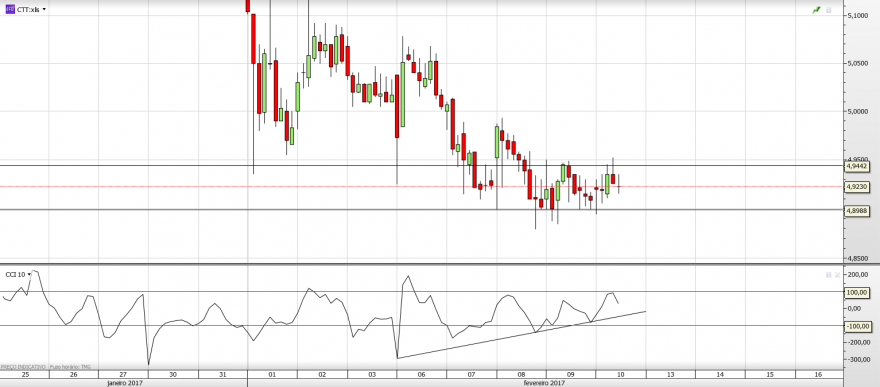The image size is (880, 387).
Task: Click the 5,0500 price axis value
Action: coord(857,64)
